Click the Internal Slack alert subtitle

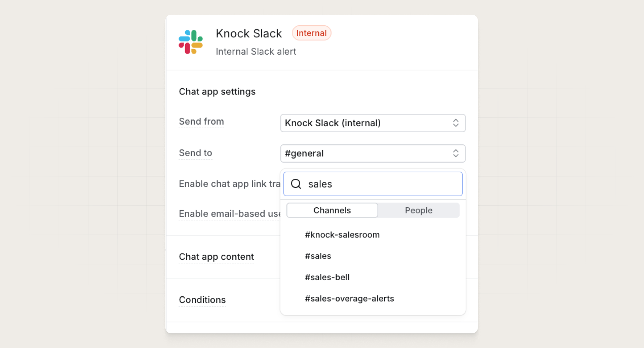(x=256, y=52)
